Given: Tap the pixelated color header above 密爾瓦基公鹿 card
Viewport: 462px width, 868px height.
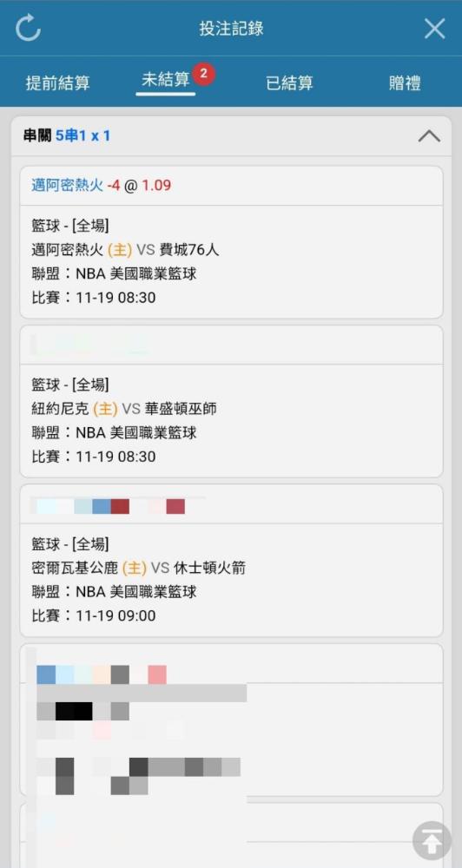Looking at the screenshot, I should (232, 503).
